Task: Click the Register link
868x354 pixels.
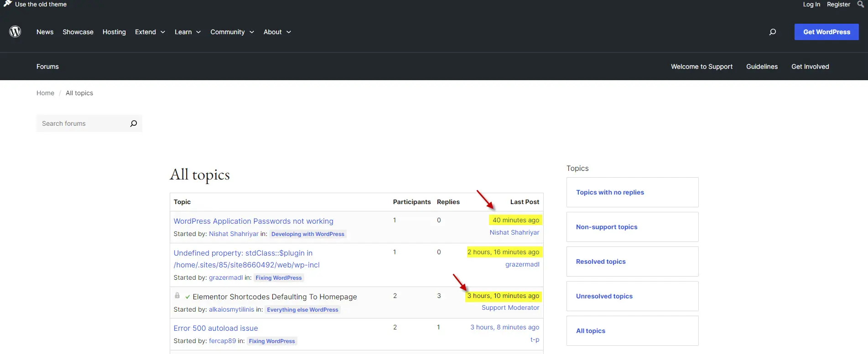Action: point(838,4)
